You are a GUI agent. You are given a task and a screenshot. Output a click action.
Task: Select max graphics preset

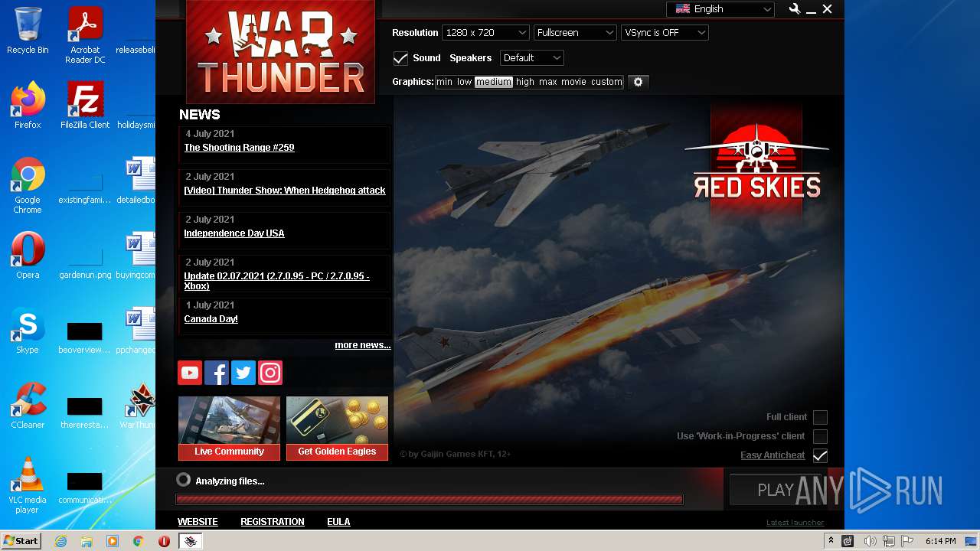tap(548, 82)
